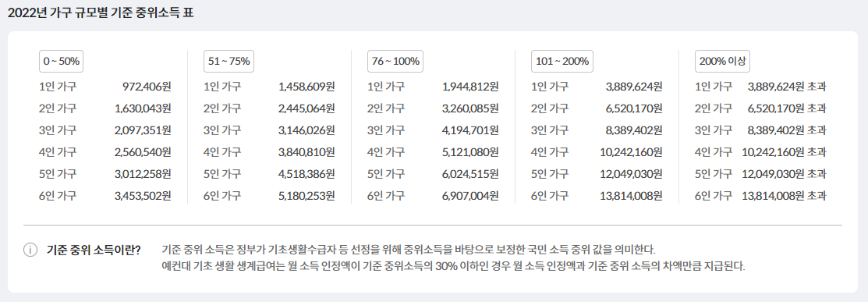Image resolution: width=868 pixels, height=302 pixels.
Task: Click the value 4,194,701원
Action: click(x=470, y=130)
